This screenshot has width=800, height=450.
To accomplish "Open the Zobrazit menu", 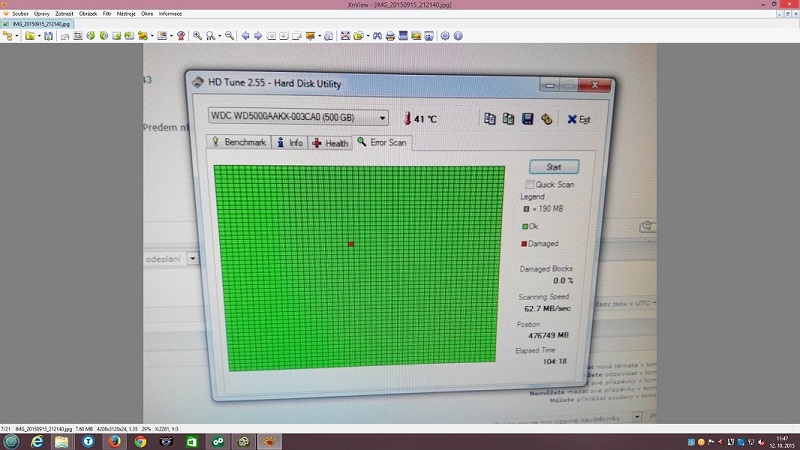I will [64, 14].
